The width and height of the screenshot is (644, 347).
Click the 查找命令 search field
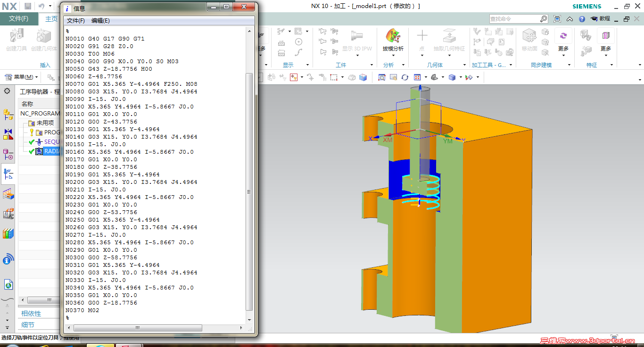514,19
